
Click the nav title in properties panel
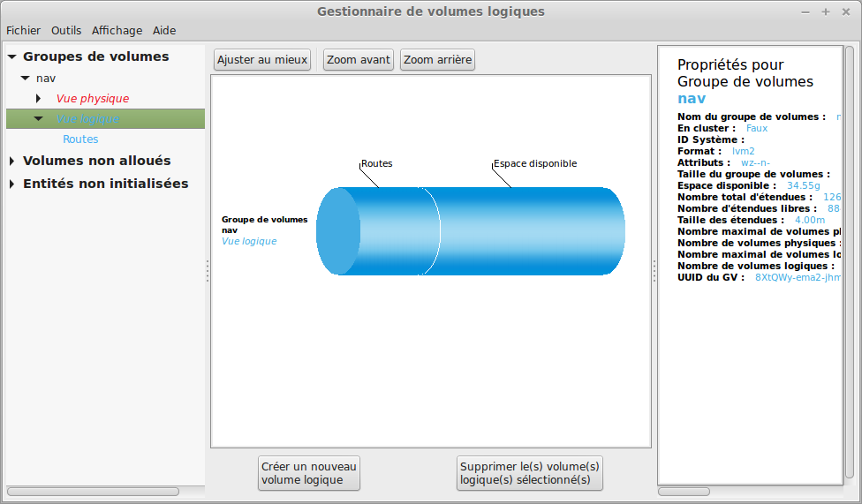[x=692, y=98]
